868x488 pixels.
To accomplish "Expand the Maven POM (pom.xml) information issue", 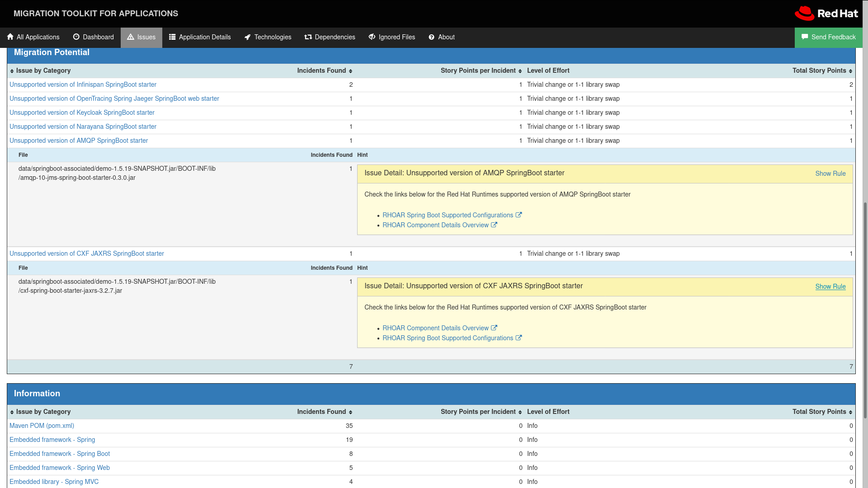I will click(42, 426).
